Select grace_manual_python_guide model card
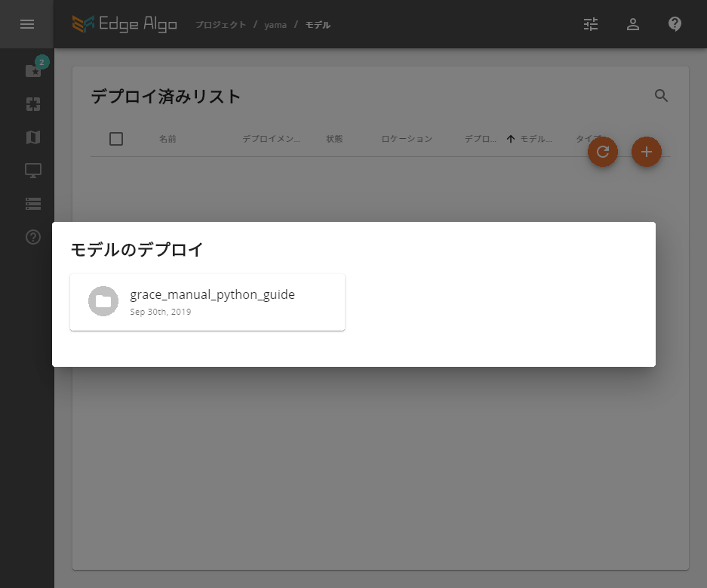Viewport: 707px width, 588px height. point(207,302)
